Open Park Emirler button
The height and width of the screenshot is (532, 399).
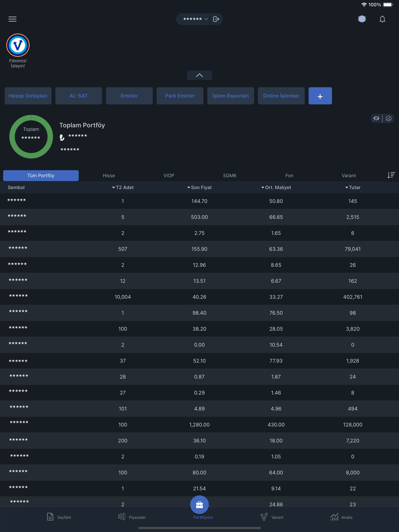[x=180, y=96]
